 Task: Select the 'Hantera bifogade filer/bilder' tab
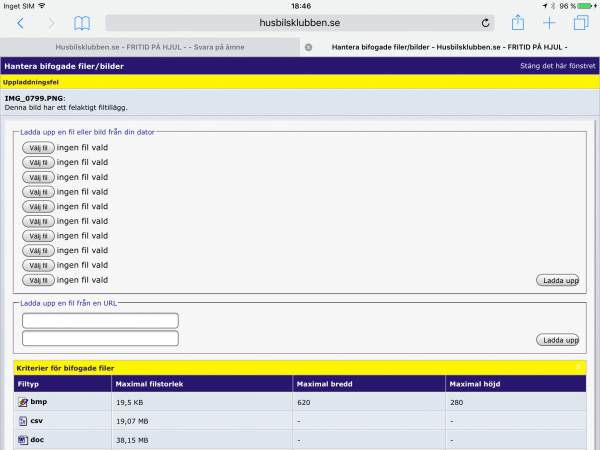[450, 47]
